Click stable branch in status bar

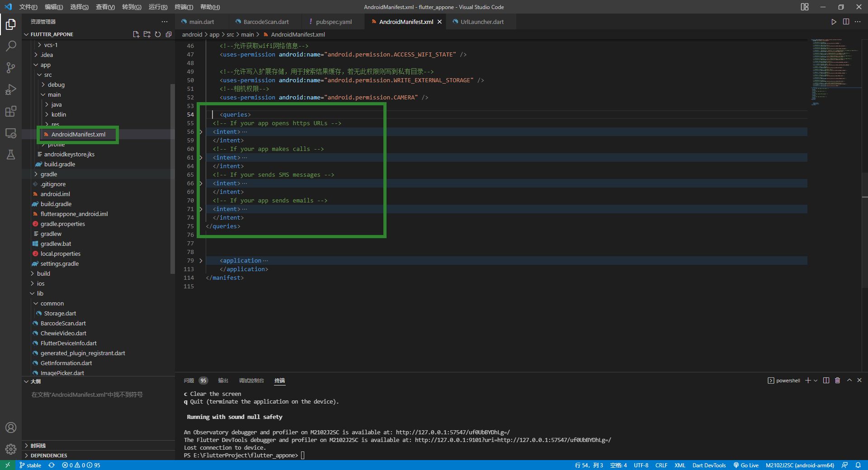click(x=30, y=465)
